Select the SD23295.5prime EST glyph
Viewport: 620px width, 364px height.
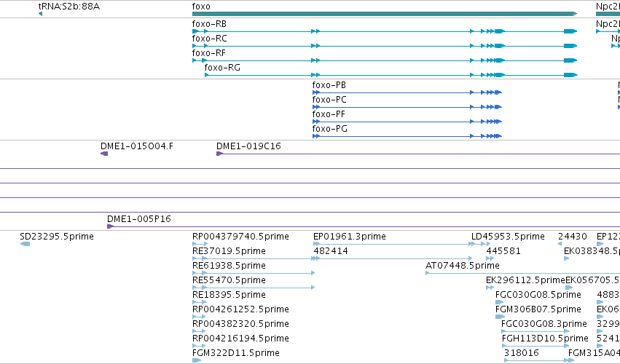coord(25,244)
